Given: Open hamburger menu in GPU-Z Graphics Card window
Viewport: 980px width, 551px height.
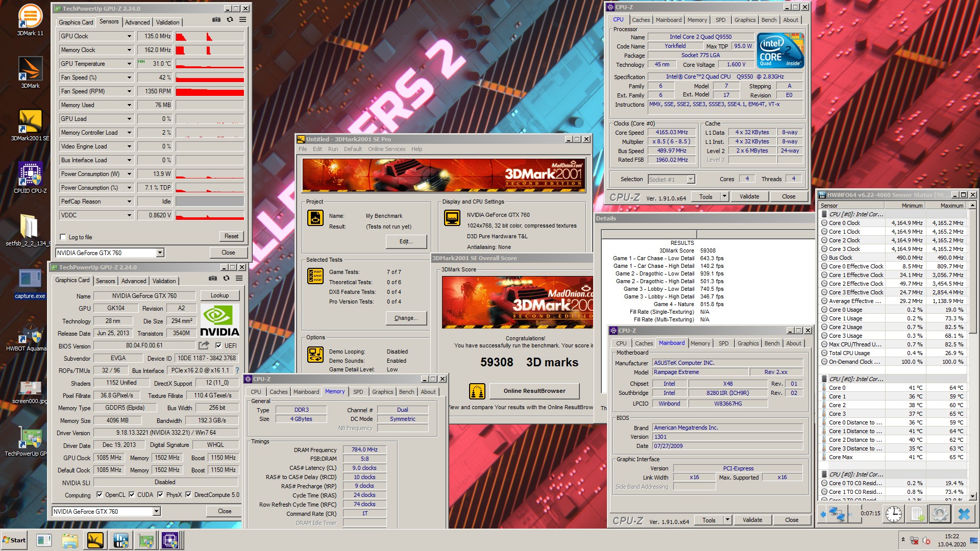Looking at the screenshot, I should point(239,278).
